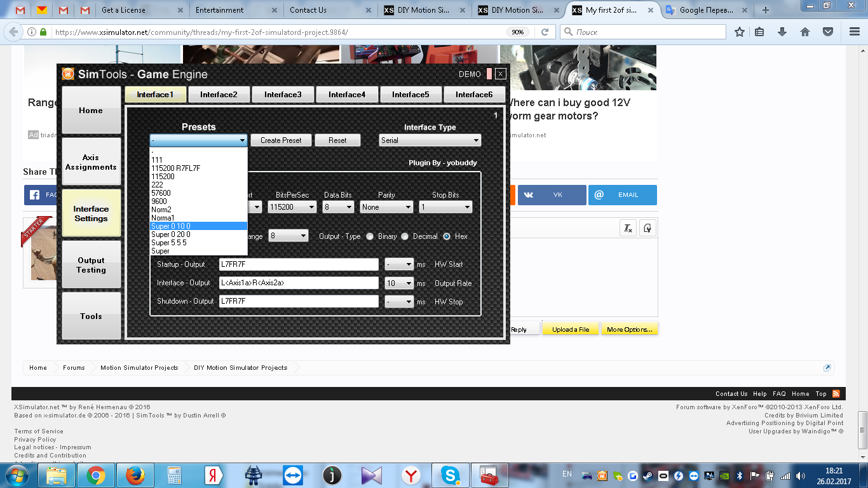This screenshot has width=868, height=488.
Task: Open Skype from the taskbar
Action: [x=451, y=475]
